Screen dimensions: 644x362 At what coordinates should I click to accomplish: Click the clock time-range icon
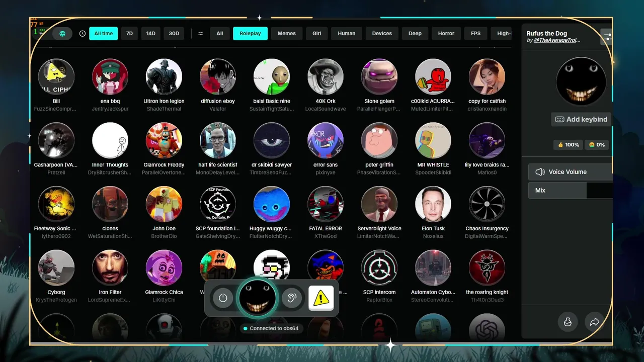tap(83, 34)
